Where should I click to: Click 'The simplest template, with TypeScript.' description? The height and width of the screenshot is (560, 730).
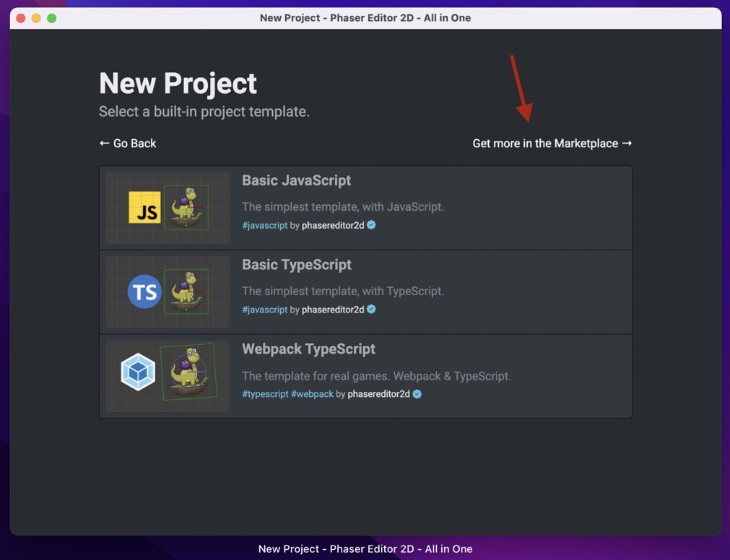click(343, 291)
